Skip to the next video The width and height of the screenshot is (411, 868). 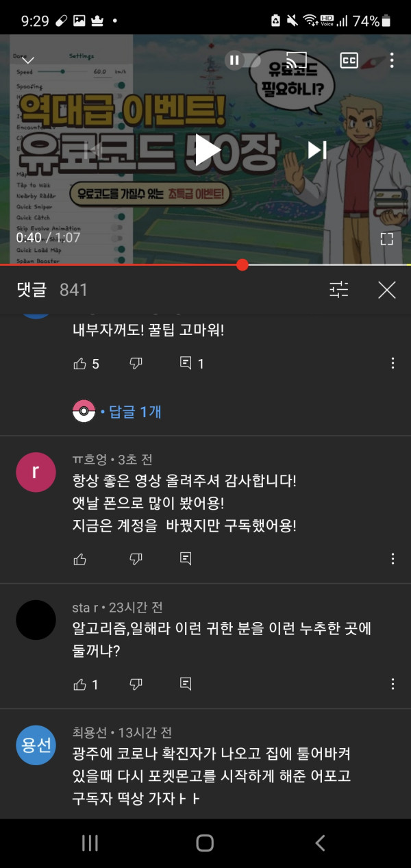pyautogui.click(x=316, y=149)
